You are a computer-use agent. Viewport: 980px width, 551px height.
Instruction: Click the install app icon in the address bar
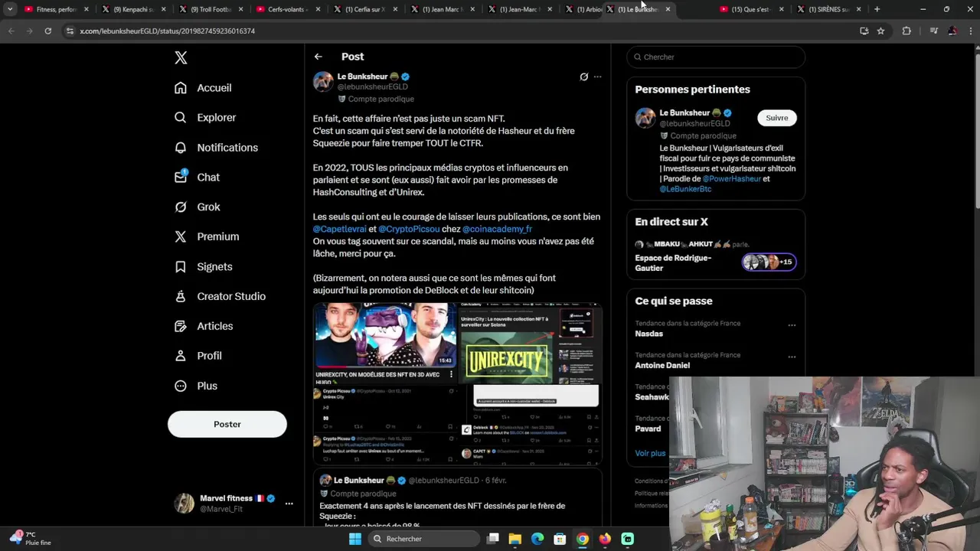pyautogui.click(x=864, y=31)
